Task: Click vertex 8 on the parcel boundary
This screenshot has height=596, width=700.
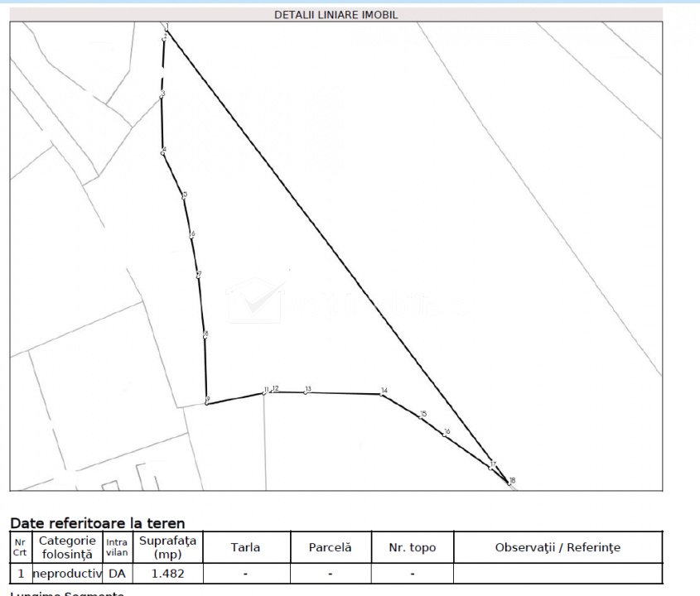Action: tap(205, 336)
